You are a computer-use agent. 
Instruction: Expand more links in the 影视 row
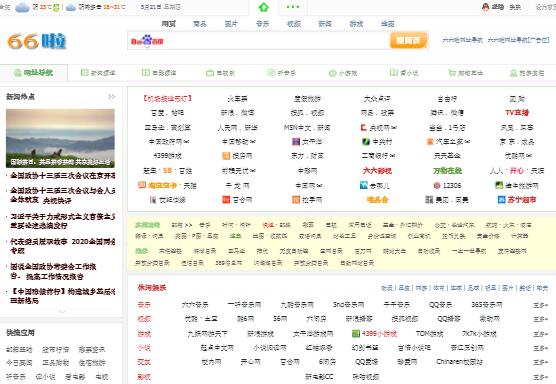coord(540,376)
